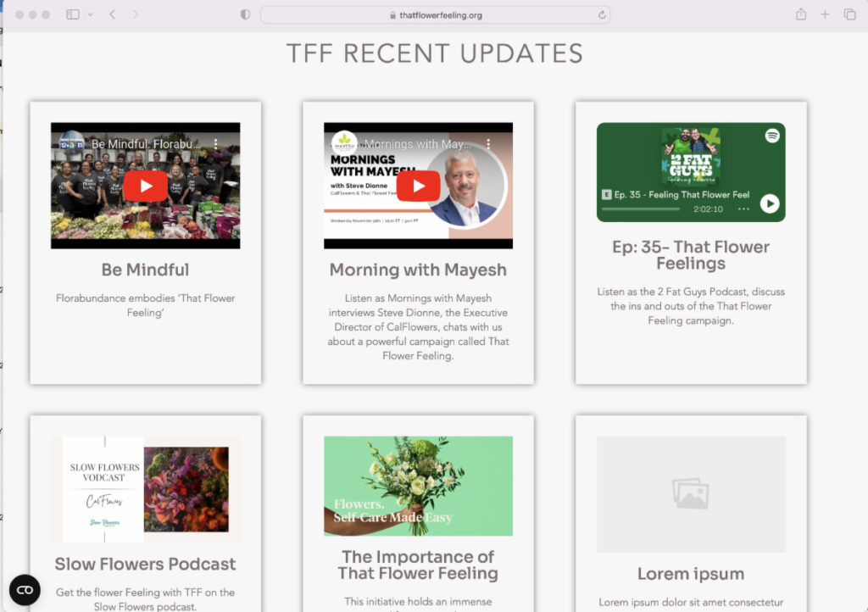Seek on the Spotify episode progress bar
The height and width of the screenshot is (612, 868).
(x=641, y=209)
